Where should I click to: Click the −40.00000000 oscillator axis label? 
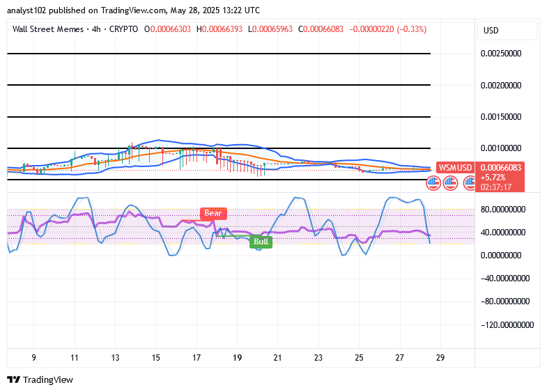pyautogui.click(x=505, y=279)
